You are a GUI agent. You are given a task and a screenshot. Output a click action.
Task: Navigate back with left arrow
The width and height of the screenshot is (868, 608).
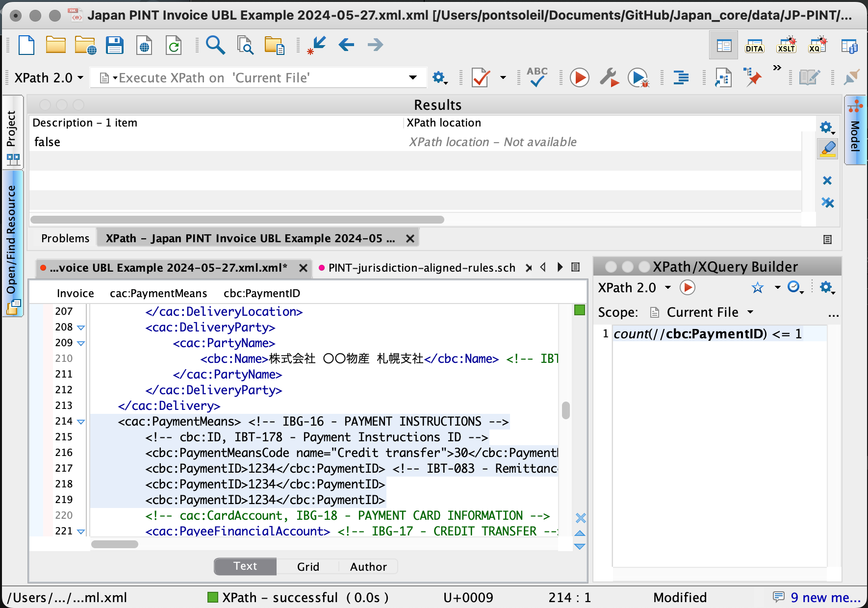click(346, 45)
